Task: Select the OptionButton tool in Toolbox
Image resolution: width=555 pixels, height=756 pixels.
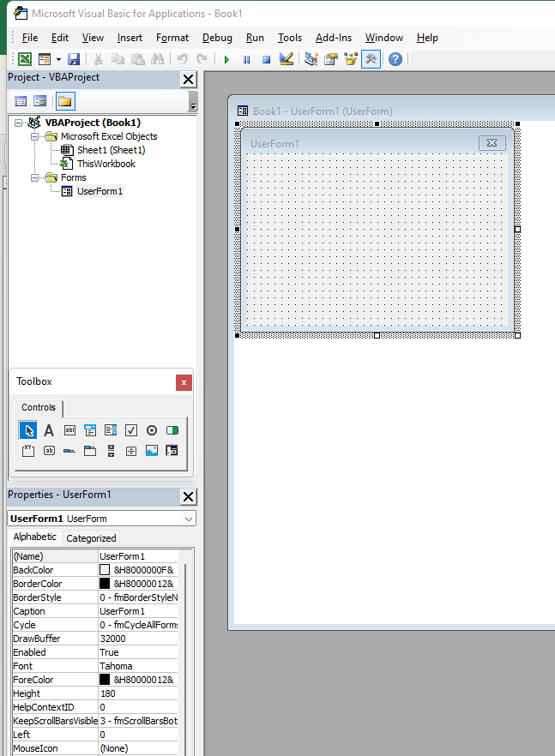Action: (x=152, y=430)
